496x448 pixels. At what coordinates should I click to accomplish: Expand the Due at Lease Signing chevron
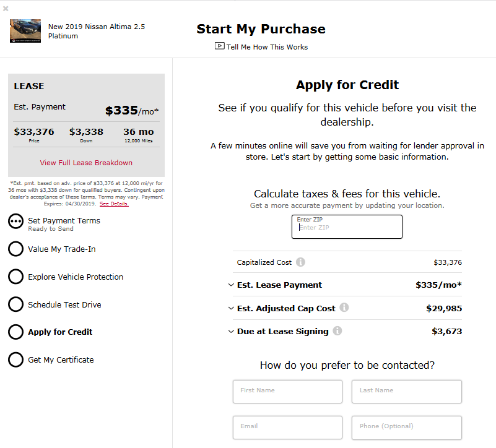click(231, 331)
